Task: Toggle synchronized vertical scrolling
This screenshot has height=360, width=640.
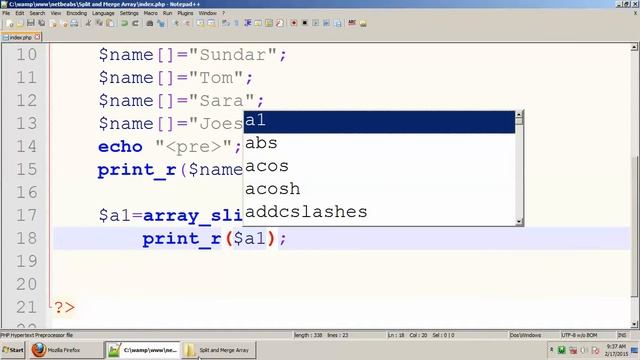Action: pos(200,23)
